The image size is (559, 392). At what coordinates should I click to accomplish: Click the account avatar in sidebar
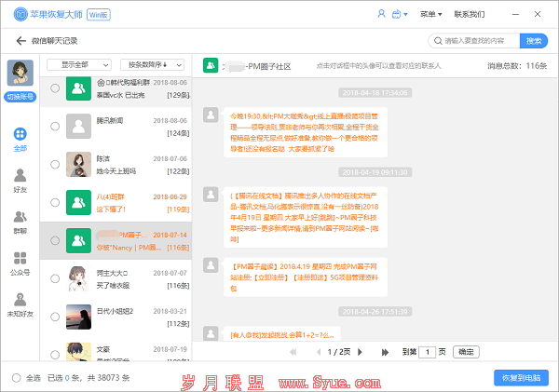(20, 73)
